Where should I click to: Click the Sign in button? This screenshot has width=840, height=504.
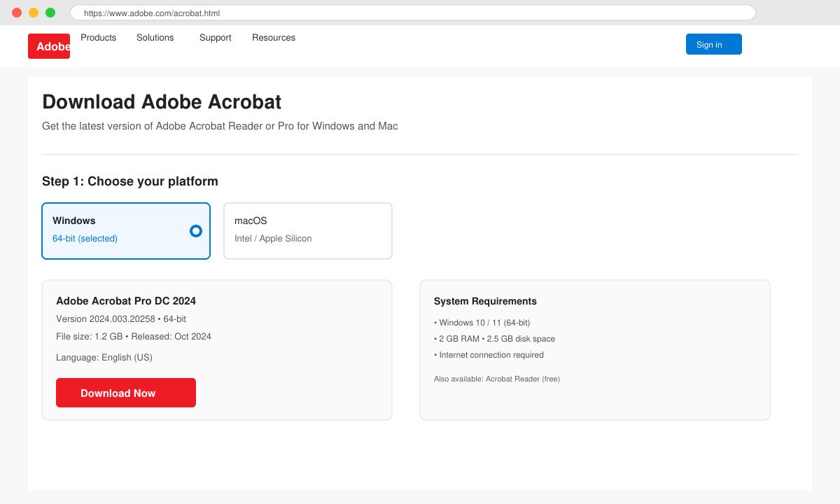(x=714, y=44)
